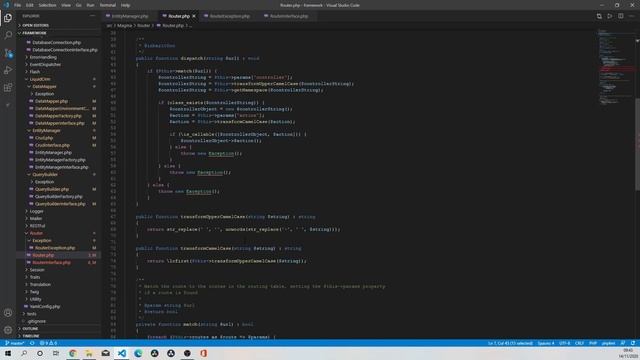Open CrudInterface.php in explorer

pos(52,145)
